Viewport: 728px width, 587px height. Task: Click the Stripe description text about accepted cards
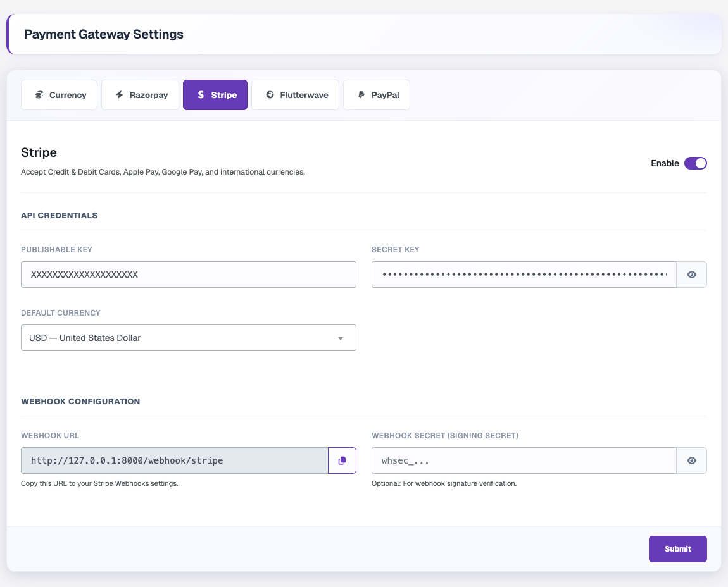click(163, 171)
